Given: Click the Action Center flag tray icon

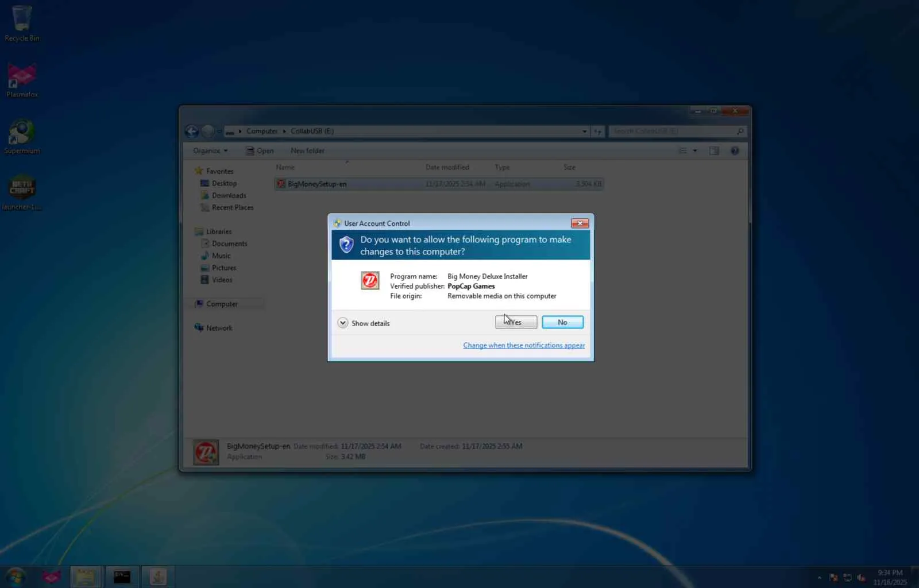Looking at the screenshot, I should 833,578.
